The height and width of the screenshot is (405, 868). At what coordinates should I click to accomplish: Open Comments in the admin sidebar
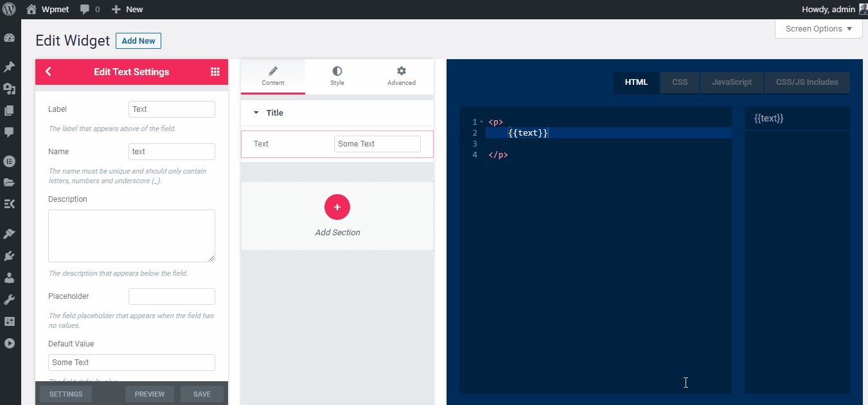(x=9, y=132)
